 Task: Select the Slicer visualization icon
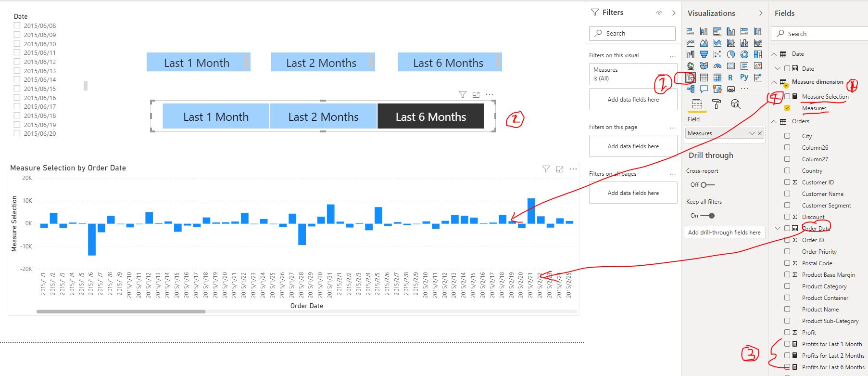[x=691, y=77]
